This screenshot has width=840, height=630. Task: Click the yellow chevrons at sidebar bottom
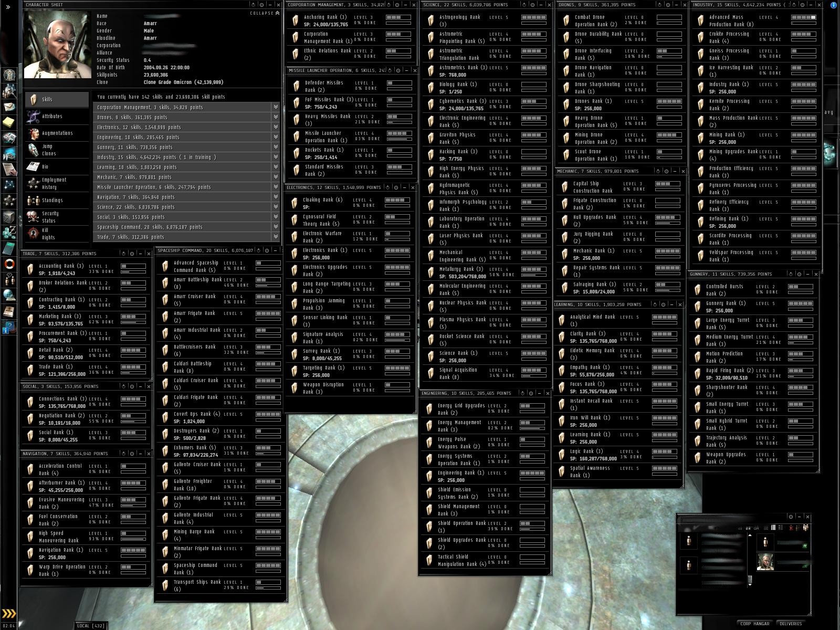pos(9,613)
